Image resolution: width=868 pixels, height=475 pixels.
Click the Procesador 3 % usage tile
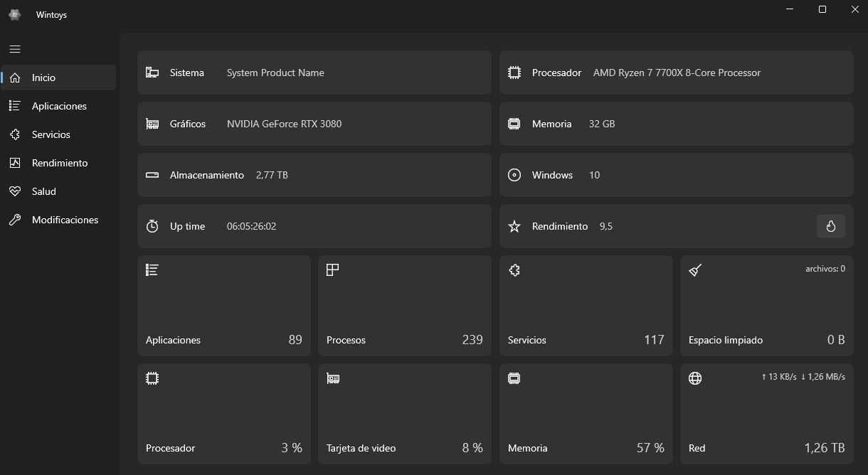[x=224, y=414]
